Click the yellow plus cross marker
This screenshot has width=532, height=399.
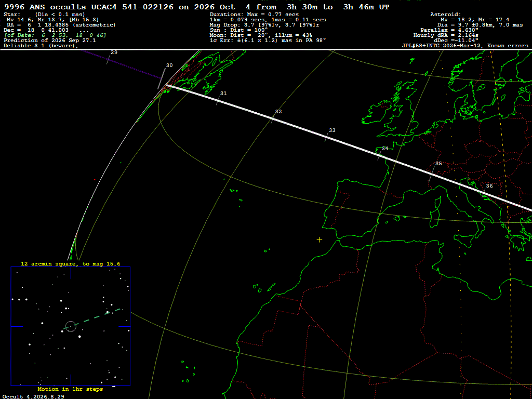tap(320, 240)
